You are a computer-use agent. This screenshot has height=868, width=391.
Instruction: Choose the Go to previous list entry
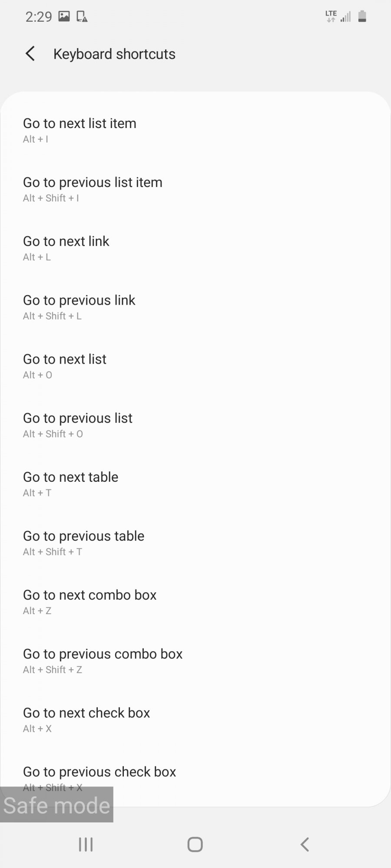[x=195, y=425]
